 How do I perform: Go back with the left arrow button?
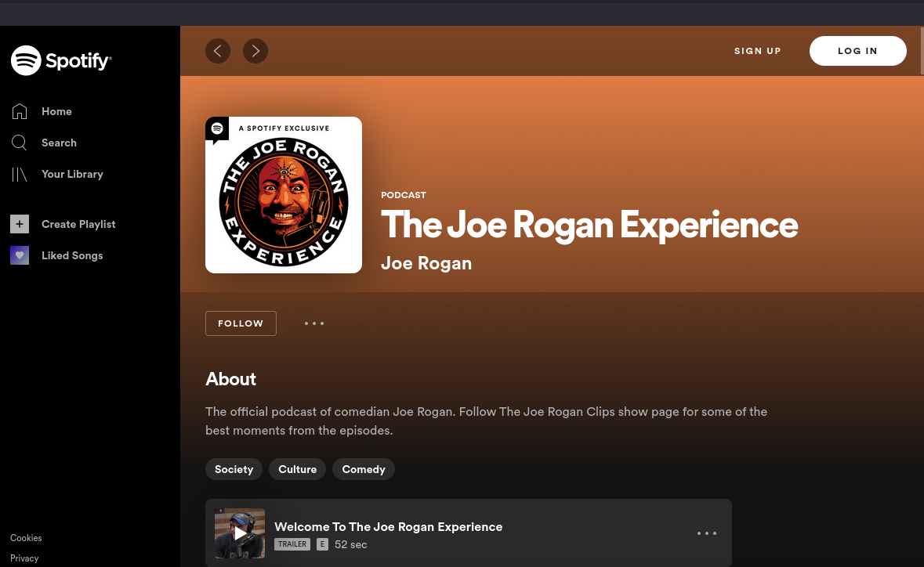pos(218,51)
